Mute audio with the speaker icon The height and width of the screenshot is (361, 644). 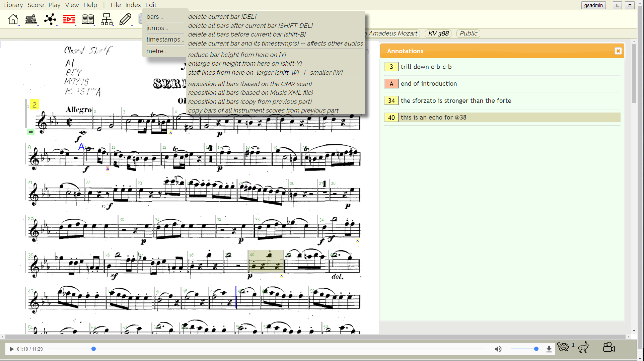(x=498, y=349)
